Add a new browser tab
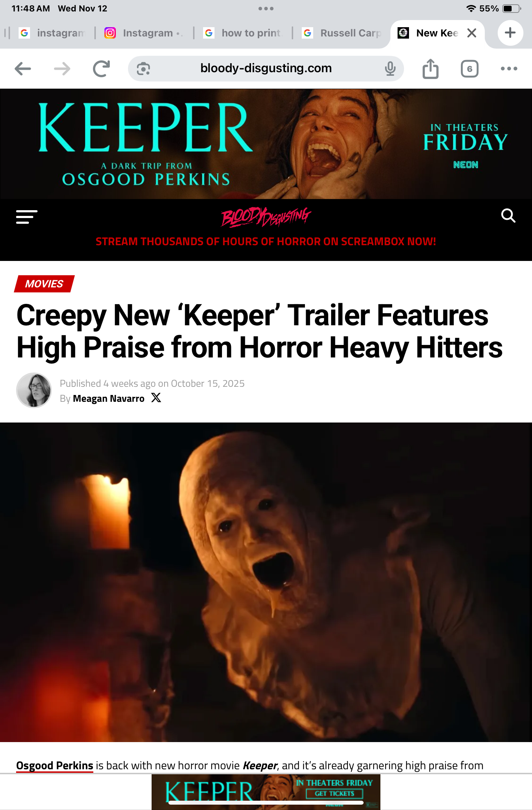This screenshot has height=810, width=532. click(x=510, y=33)
